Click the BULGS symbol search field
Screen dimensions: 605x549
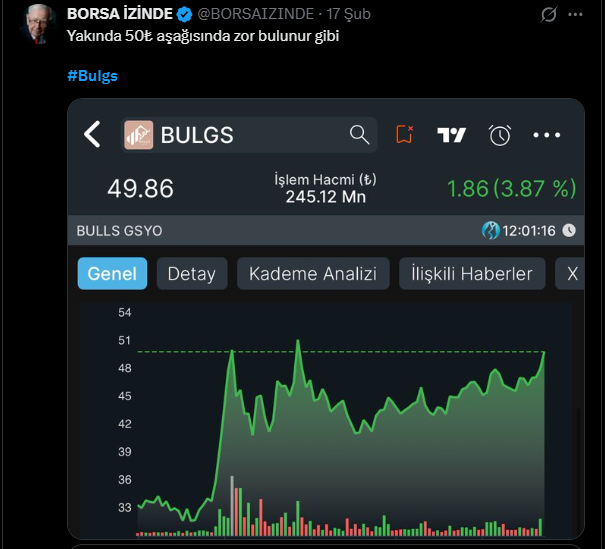pyautogui.click(x=249, y=135)
